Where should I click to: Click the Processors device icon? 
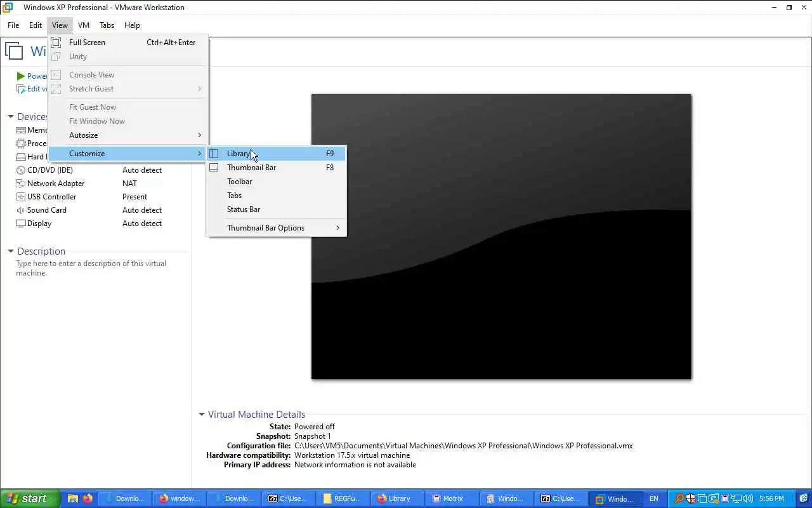21,144
